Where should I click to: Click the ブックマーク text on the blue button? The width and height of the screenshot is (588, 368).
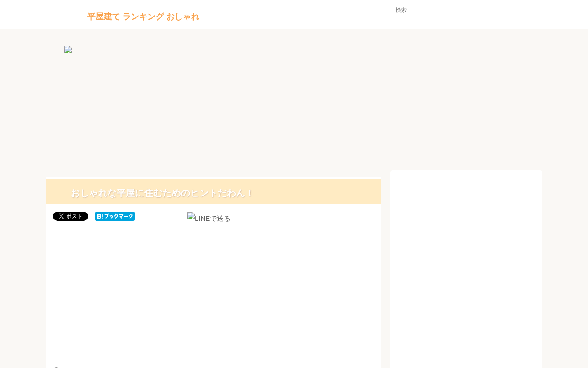119,216
